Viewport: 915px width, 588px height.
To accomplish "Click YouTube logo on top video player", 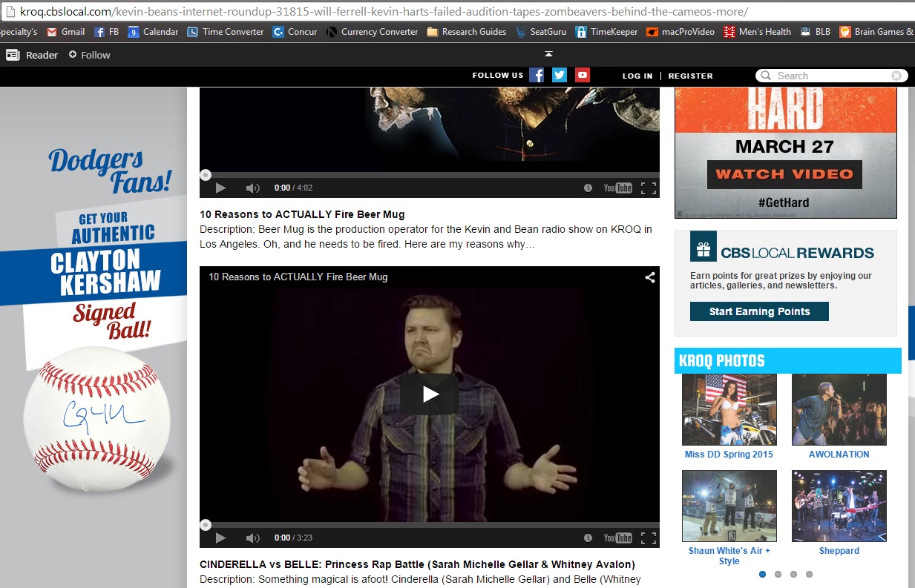I will [x=617, y=188].
